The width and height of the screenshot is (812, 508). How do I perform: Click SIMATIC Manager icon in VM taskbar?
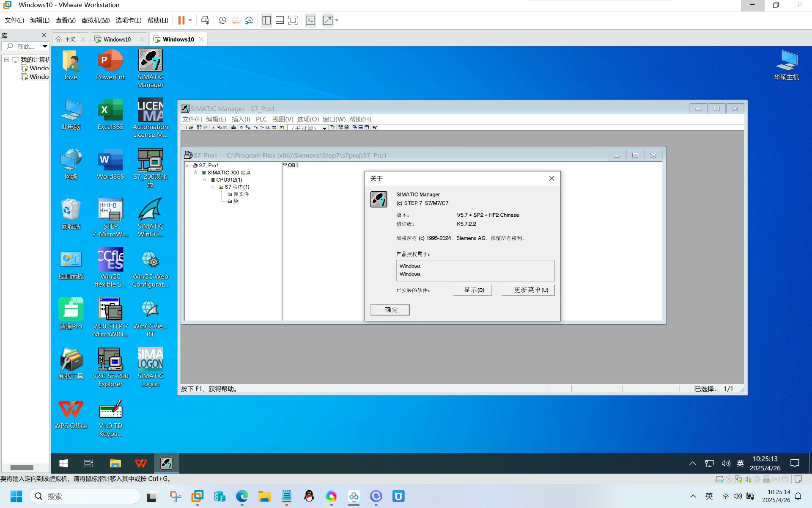click(x=166, y=463)
